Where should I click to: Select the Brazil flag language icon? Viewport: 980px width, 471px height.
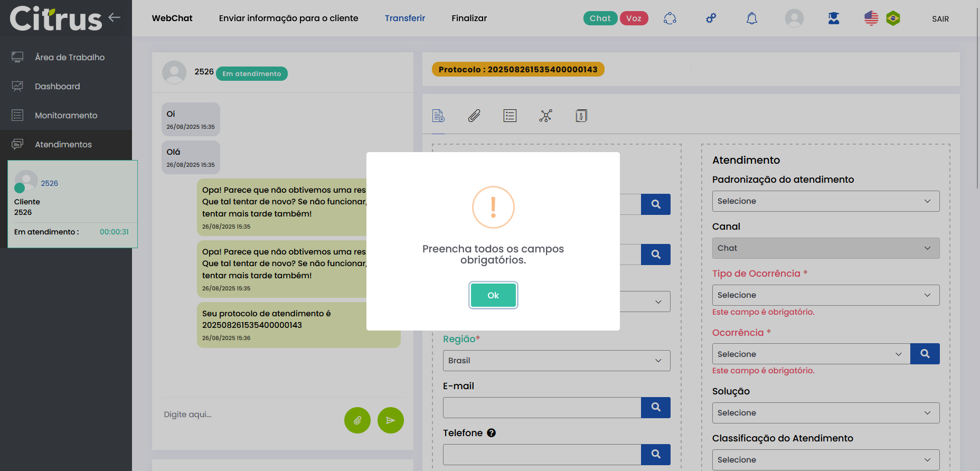(x=893, y=18)
